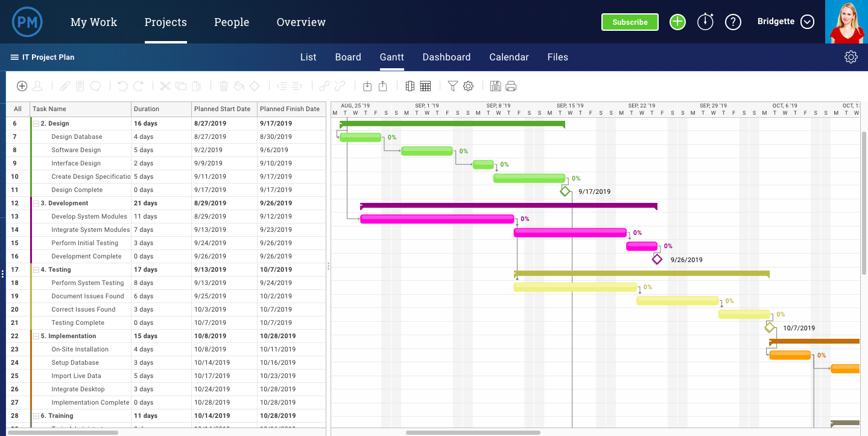Switch to the Board tab
Image resolution: width=868 pixels, height=436 pixels.
(x=347, y=57)
